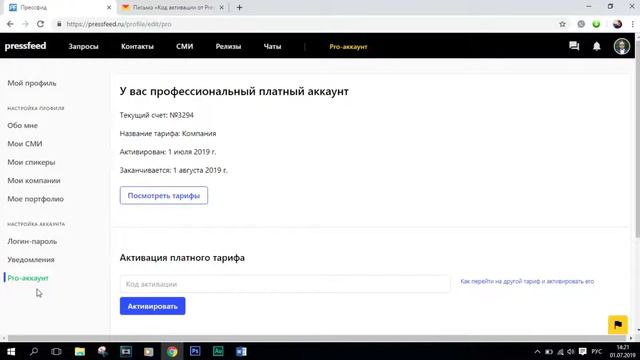Open the Контакты menu item
This screenshot has height=360, width=640.
(x=137, y=47)
